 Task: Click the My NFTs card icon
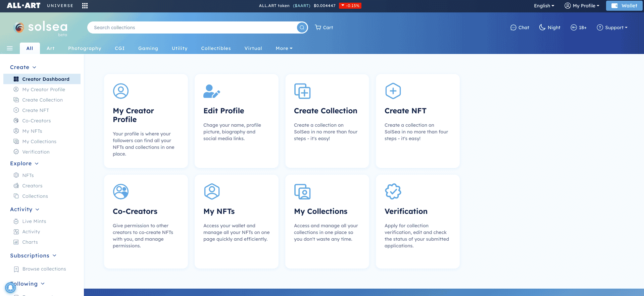click(212, 191)
